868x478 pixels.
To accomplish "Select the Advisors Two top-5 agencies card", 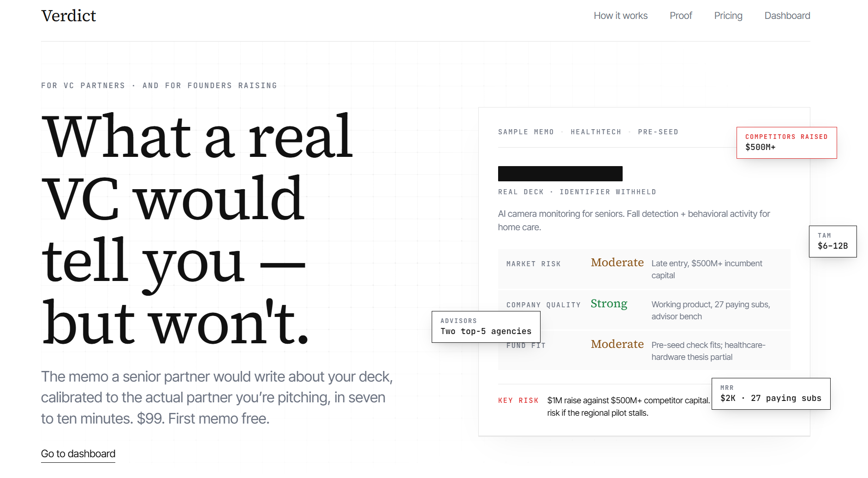I will (486, 327).
